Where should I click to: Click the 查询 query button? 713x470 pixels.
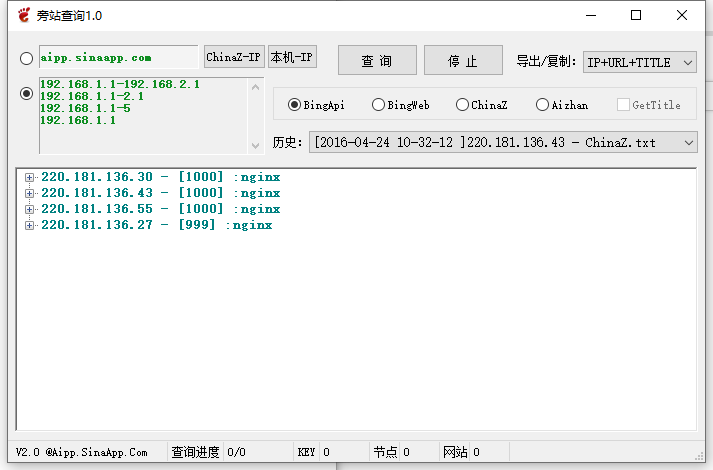pyautogui.click(x=376, y=61)
